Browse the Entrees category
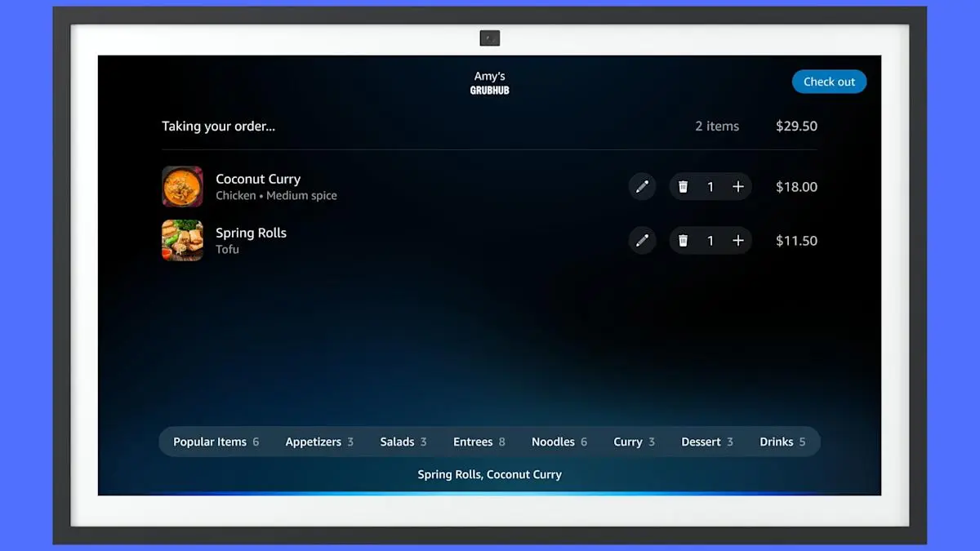This screenshot has width=980, height=551. [x=479, y=442]
